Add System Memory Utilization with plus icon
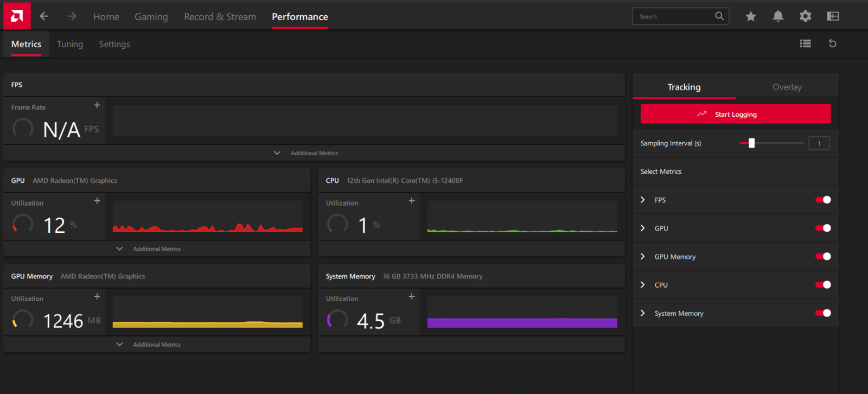The height and width of the screenshot is (394, 868). [412, 296]
